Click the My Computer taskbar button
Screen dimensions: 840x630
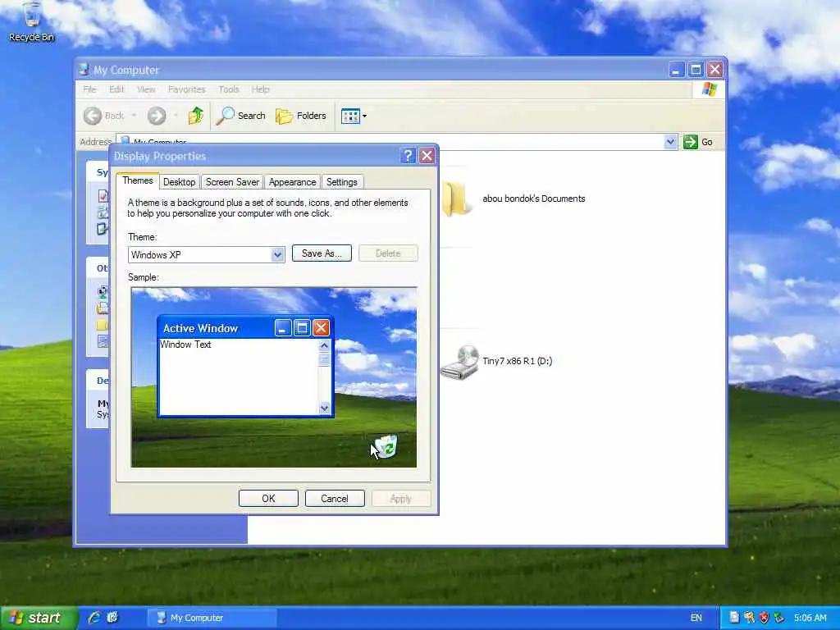212,618
